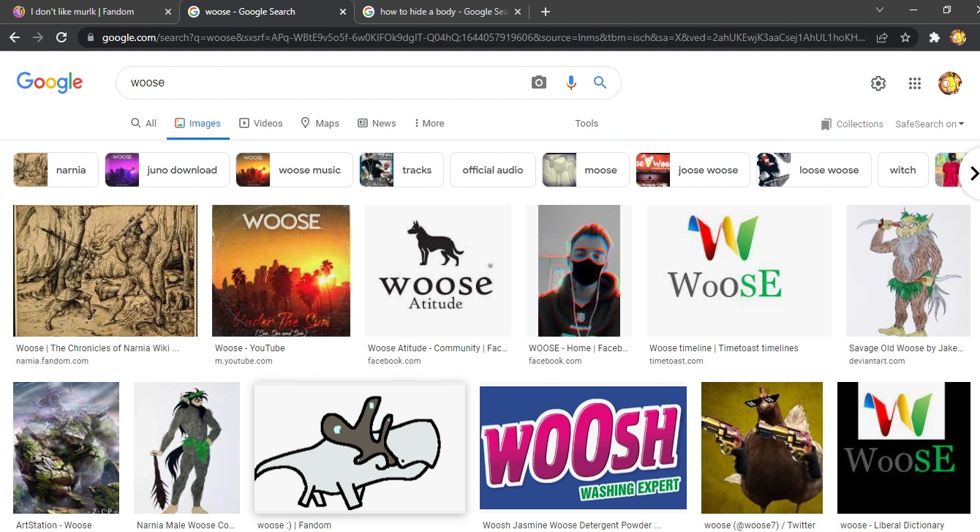The height and width of the screenshot is (532, 980).
Task: Open saved items via the Collections icon
Action: pyautogui.click(x=851, y=124)
